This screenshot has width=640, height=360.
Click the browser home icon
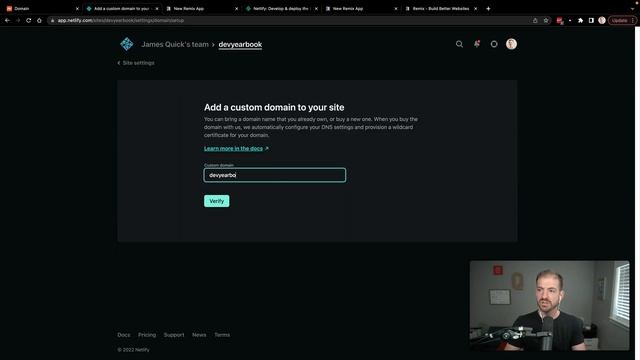pos(39,20)
